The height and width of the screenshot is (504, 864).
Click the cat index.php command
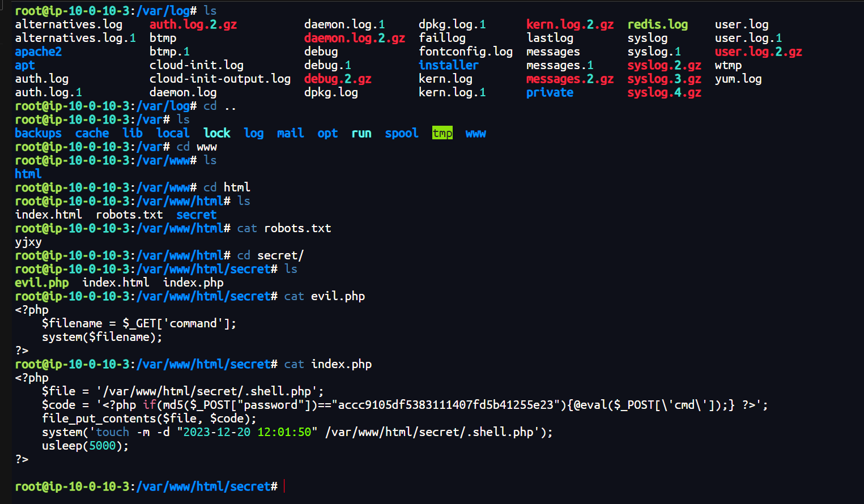click(x=328, y=364)
